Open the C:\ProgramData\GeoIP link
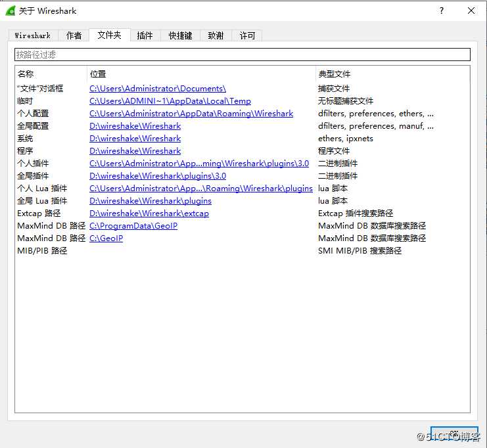Screen dimensions: 487x448 133,226
